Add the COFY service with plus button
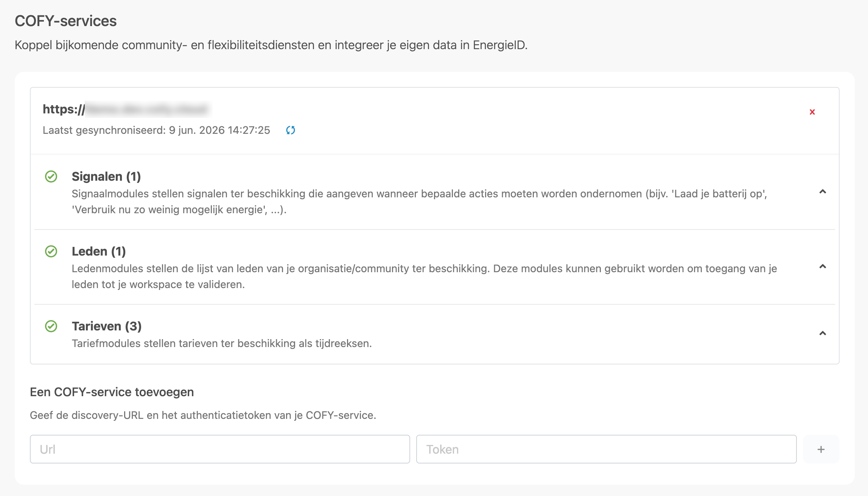 [821, 449]
